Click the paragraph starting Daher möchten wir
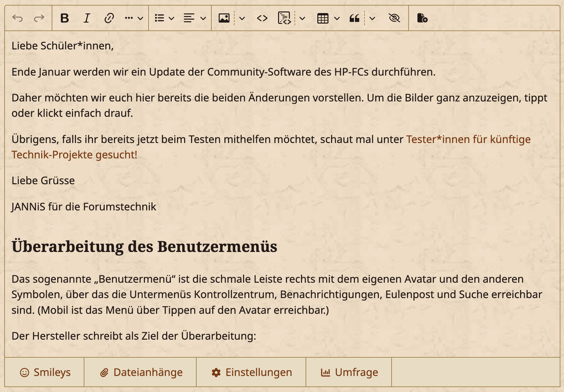Viewport: 564px width, 392px height. pos(279,105)
